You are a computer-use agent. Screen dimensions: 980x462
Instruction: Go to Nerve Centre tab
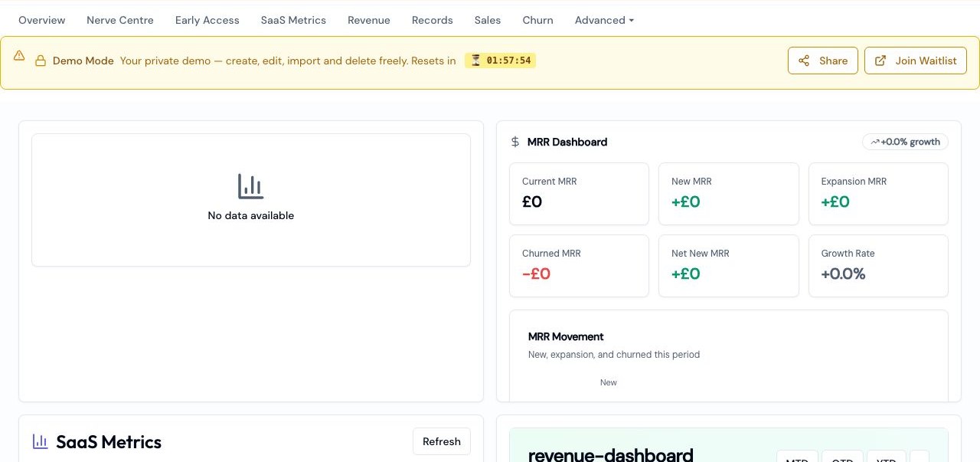click(x=120, y=20)
